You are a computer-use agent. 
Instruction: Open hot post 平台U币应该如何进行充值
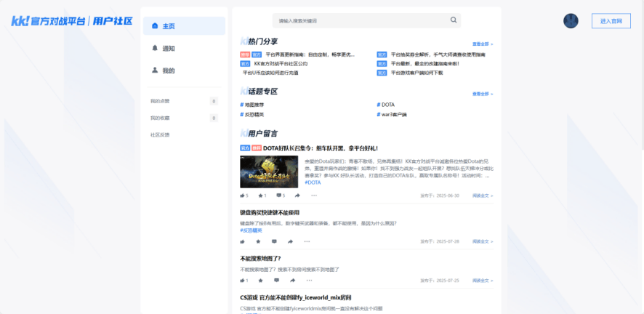coord(270,73)
